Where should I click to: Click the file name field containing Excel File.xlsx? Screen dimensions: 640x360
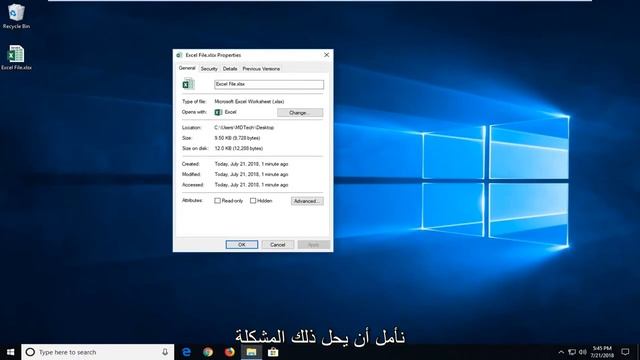click(x=269, y=84)
